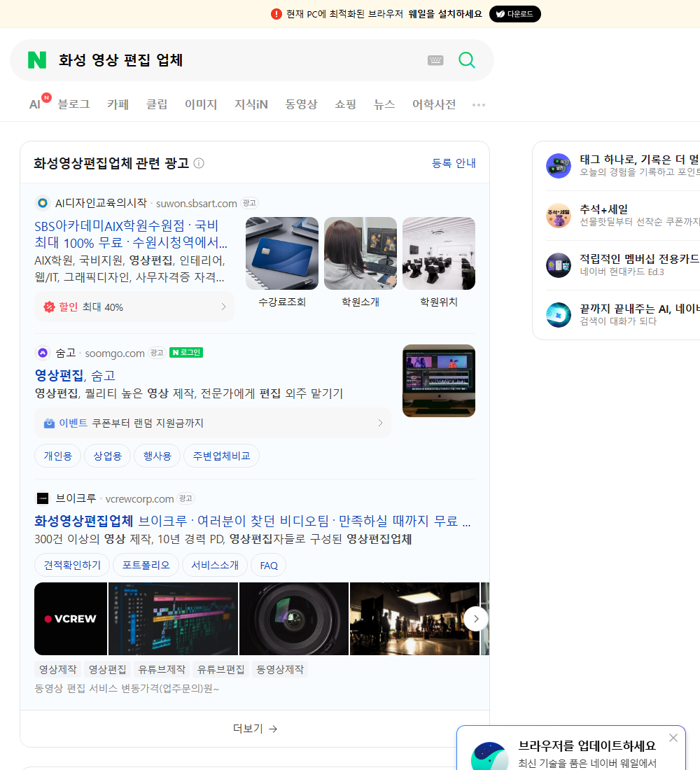
Task: Open the 화성영상편집업체 브이크루 title link
Action: [x=252, y=521]
